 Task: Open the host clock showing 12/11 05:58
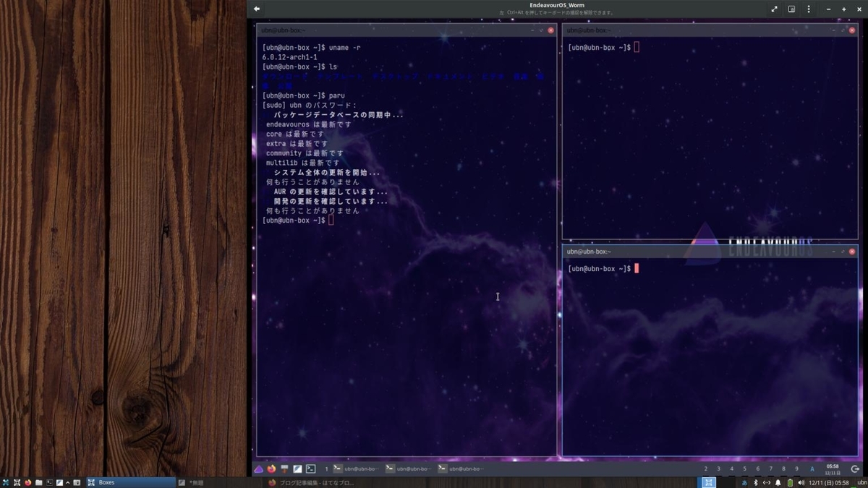[829, 482]
